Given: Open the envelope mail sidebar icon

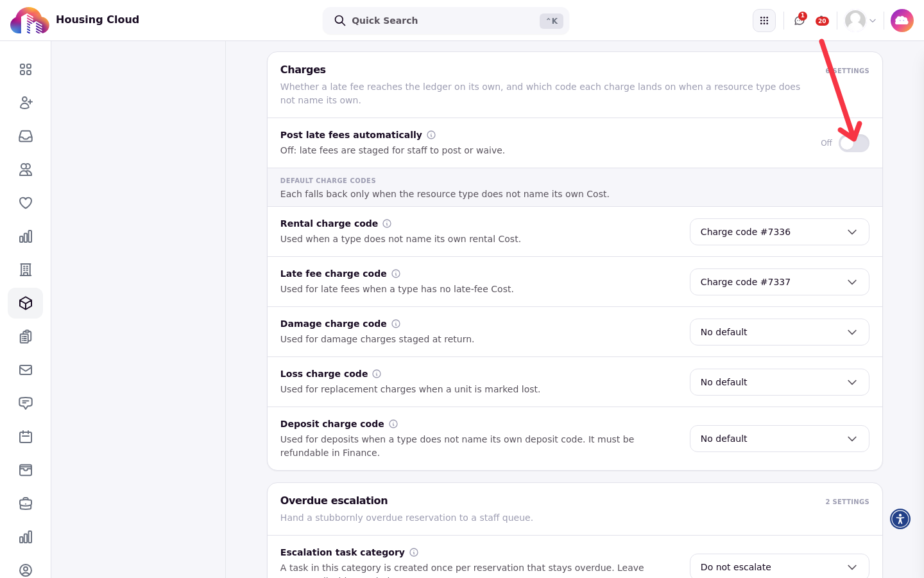Looking at the screenshot, I should 26,370.
